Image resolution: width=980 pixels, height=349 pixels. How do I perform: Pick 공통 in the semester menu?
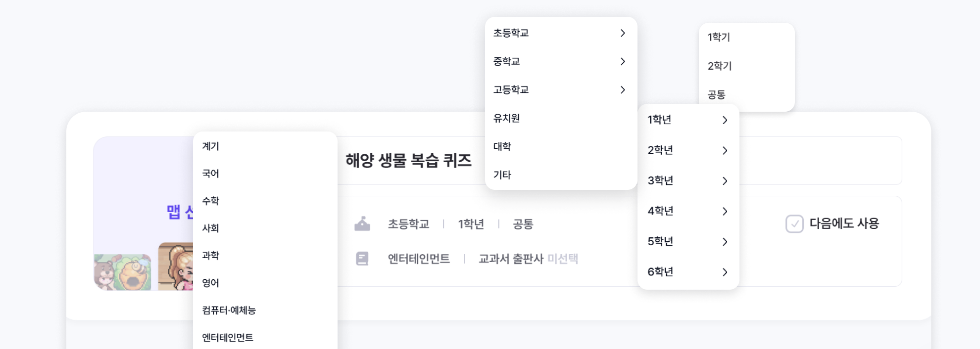point(717,94)
